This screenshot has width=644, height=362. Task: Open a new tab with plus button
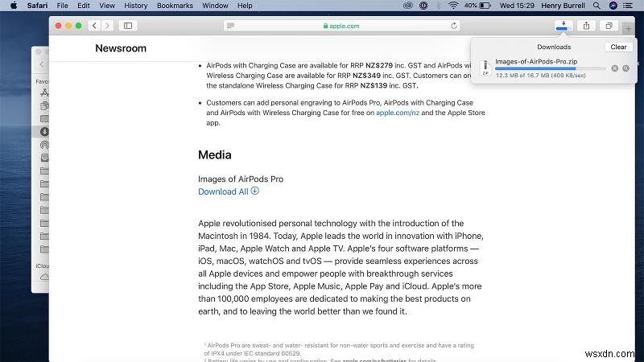(x=628, y=28)
